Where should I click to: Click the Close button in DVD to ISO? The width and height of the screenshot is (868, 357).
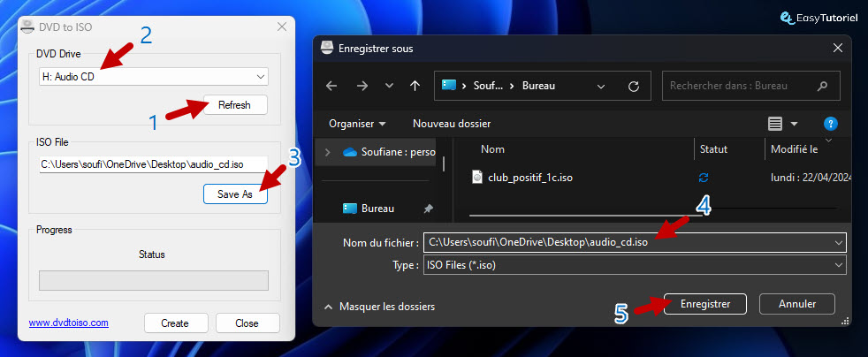pos(247,323)
